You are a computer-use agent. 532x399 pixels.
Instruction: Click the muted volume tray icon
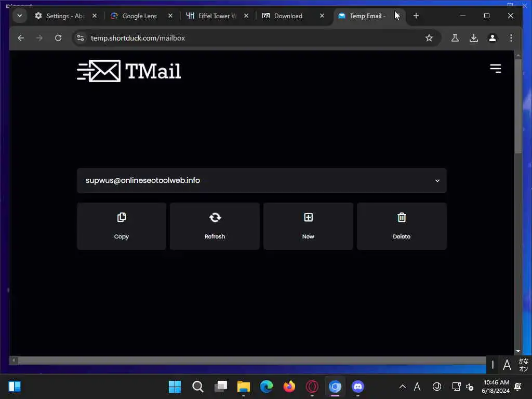tap(470, 387)
